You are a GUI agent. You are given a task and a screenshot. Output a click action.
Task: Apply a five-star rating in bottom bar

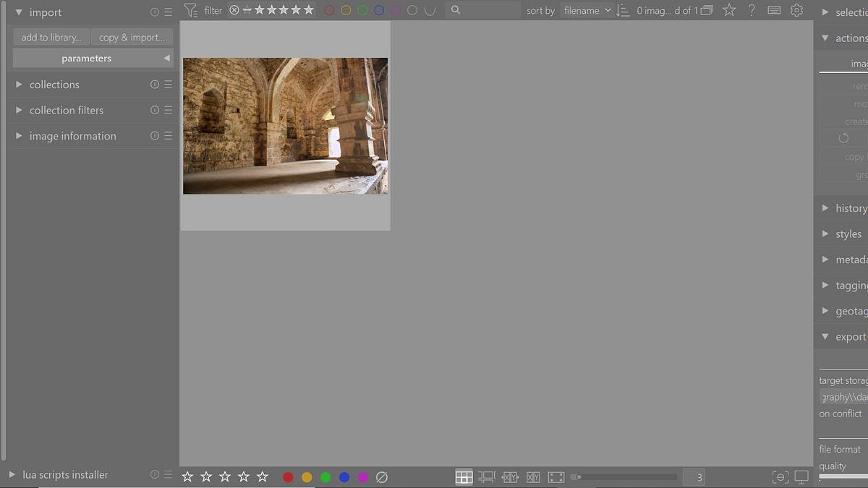(x=263, y=476)
